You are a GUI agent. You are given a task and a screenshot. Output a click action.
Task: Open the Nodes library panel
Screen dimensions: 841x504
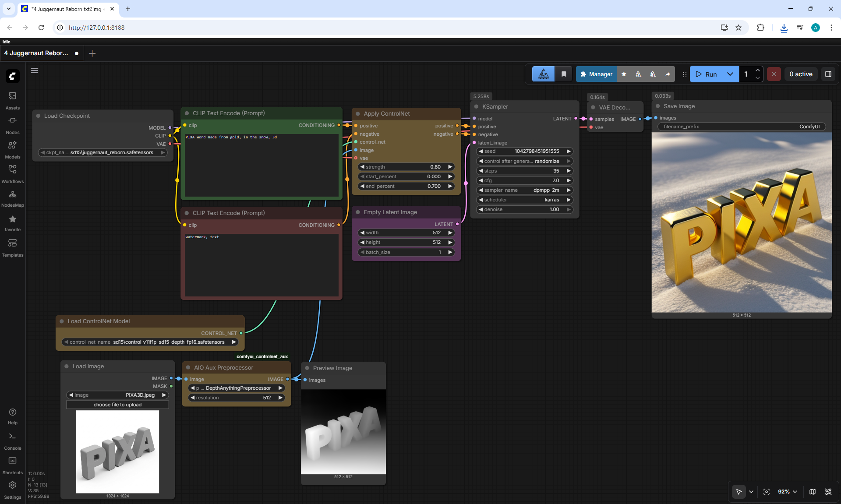tap(12, 125)
